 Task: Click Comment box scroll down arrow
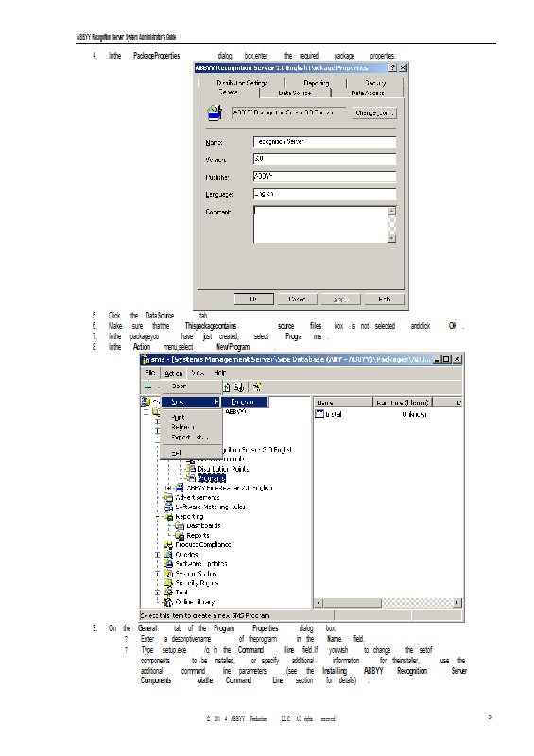click(391, 238)
